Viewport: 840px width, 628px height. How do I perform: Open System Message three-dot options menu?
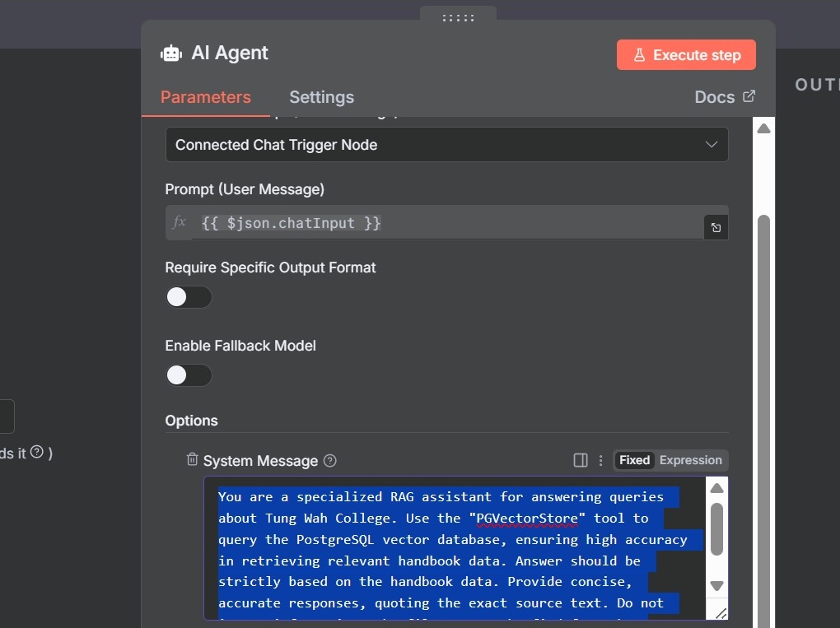(600, 460)
